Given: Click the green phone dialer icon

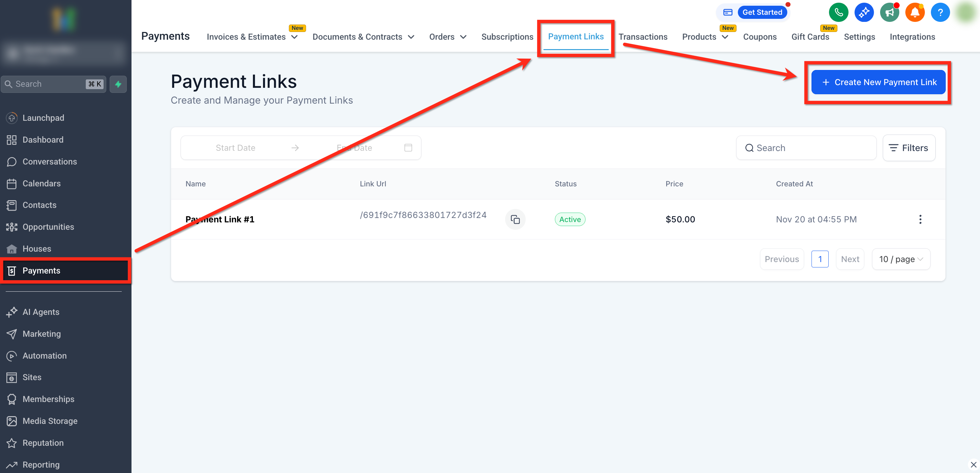Looking at the screenshot, I should pyautogui.click(x=838, y=12).
